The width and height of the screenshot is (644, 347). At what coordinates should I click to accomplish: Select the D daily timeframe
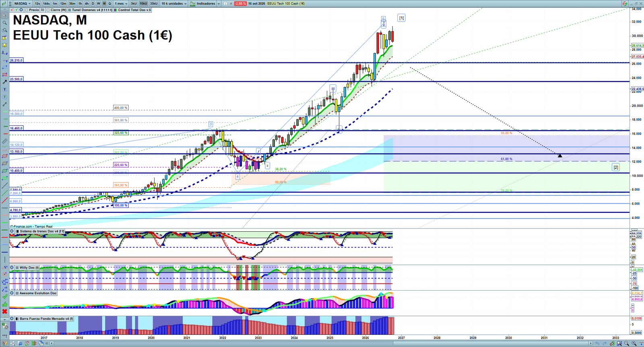point(93,4)
